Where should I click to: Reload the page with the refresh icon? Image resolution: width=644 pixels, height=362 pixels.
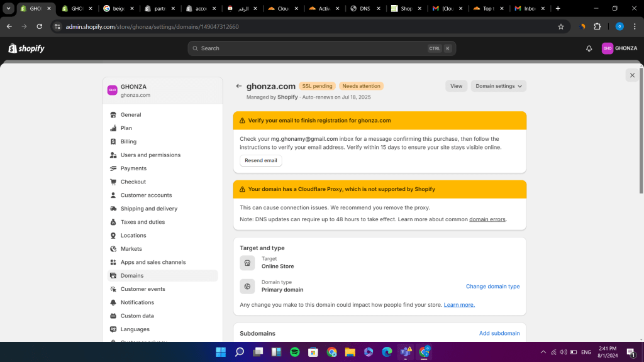39,26
